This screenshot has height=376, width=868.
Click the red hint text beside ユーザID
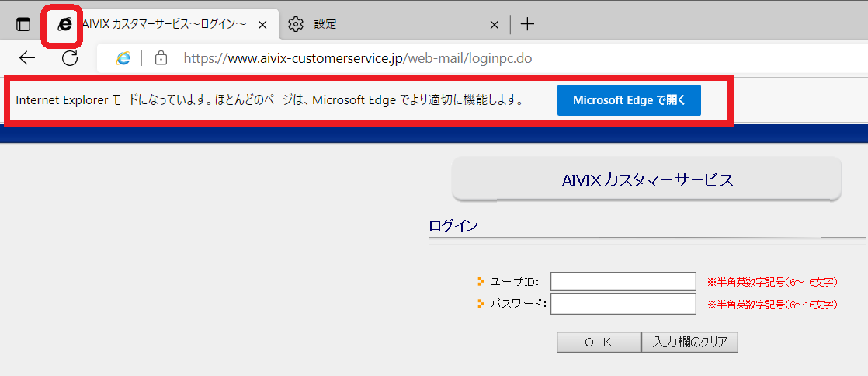point(773,283)
